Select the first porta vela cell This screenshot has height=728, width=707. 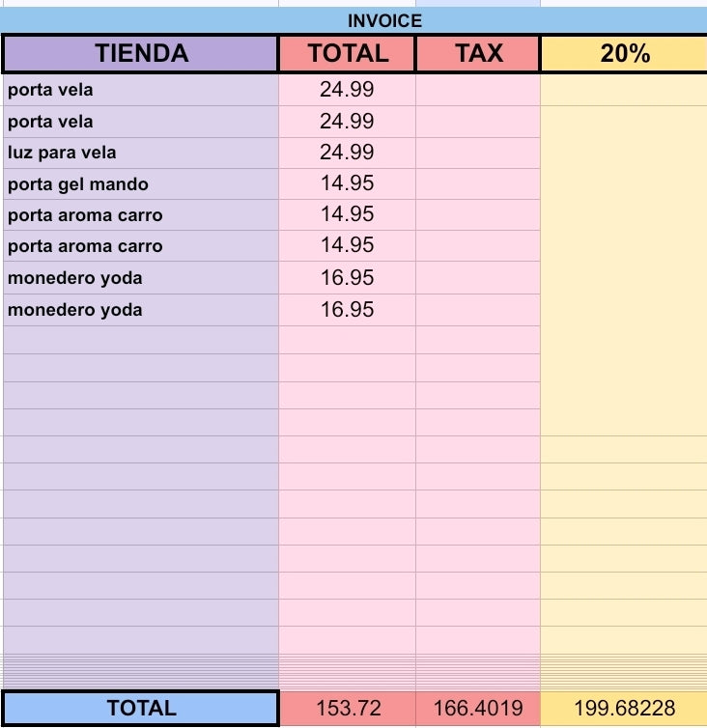click(x=141, y=90)
